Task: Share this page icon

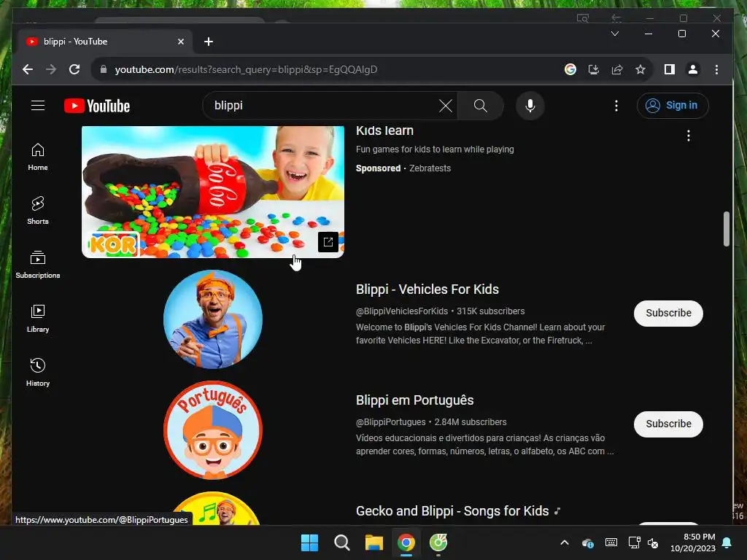Action: click(x=617, y=69)
